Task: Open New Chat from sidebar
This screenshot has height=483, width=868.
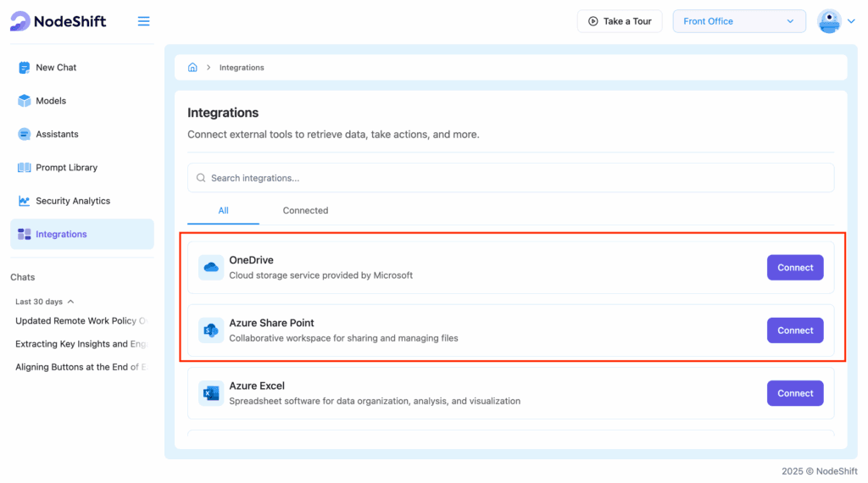Action: click(56, 68)
